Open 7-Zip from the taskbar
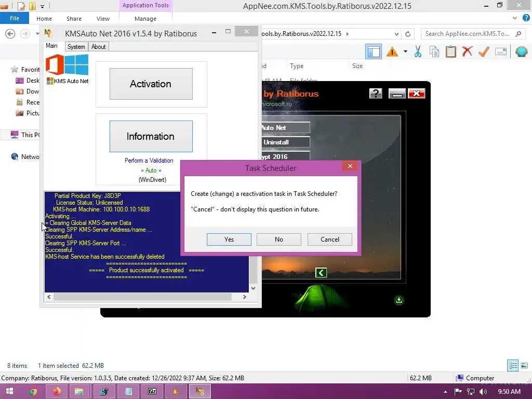Viewport: 532px width, 399px height. (x=152, y=391)
